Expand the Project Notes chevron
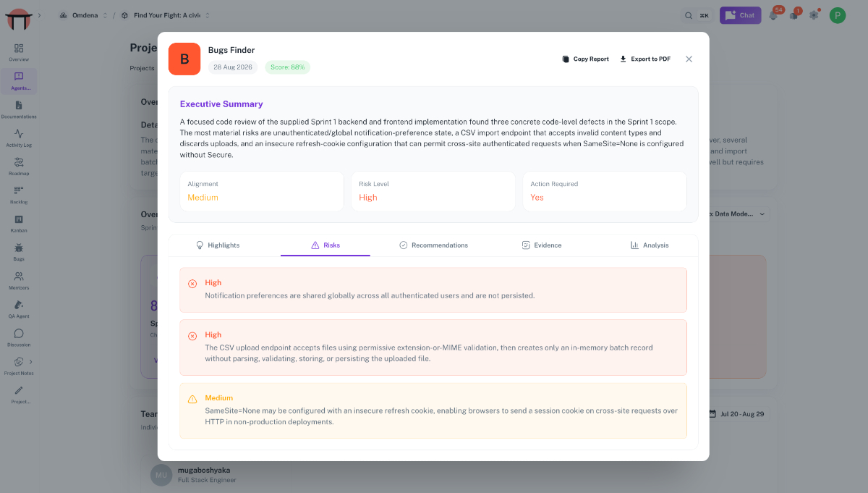Image resolution: width=868 pixels, height=493 pixels. click(30, 361)
